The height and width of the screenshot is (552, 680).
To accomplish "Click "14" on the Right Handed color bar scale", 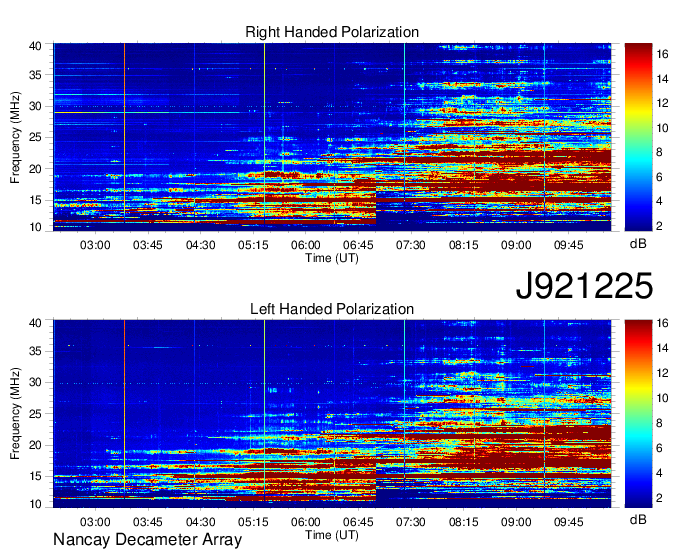I will [662, 78].
